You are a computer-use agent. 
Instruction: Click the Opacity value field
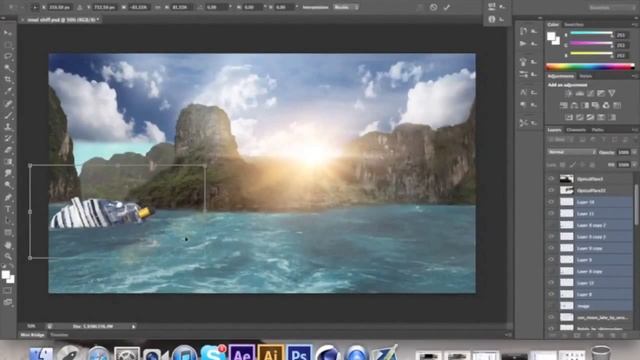point(623,152)
